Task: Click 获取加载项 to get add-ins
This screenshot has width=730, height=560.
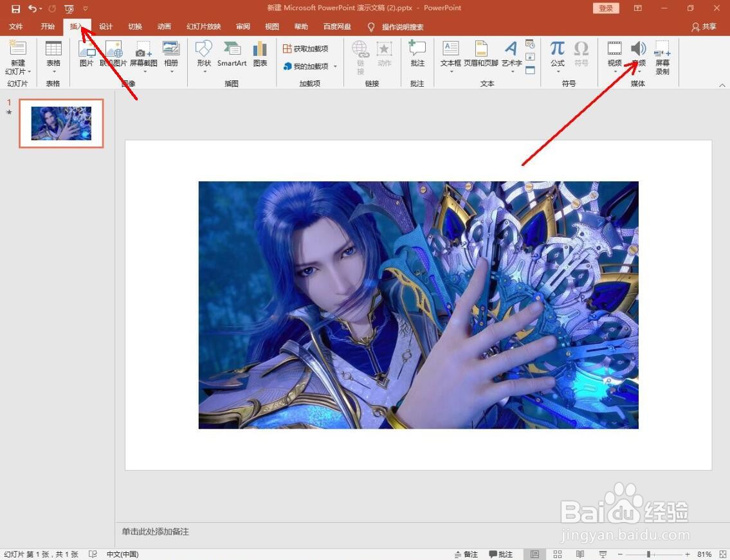Action: coord(306,48)
